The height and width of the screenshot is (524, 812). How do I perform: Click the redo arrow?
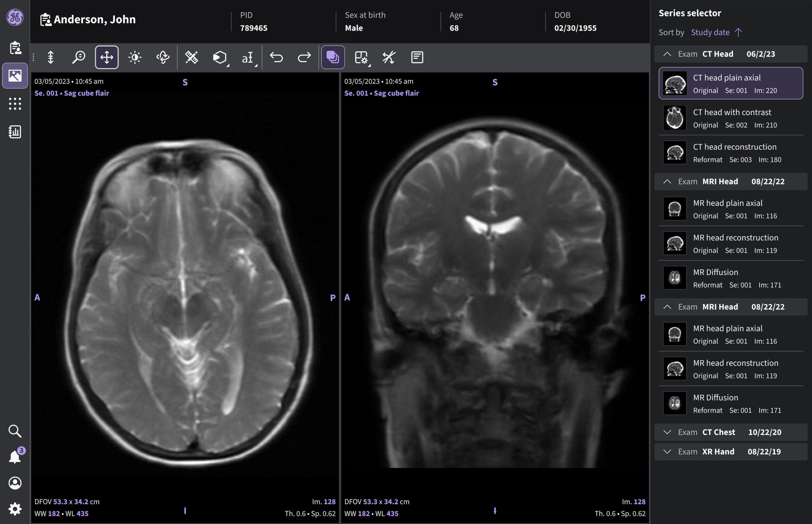coord(304,57)
